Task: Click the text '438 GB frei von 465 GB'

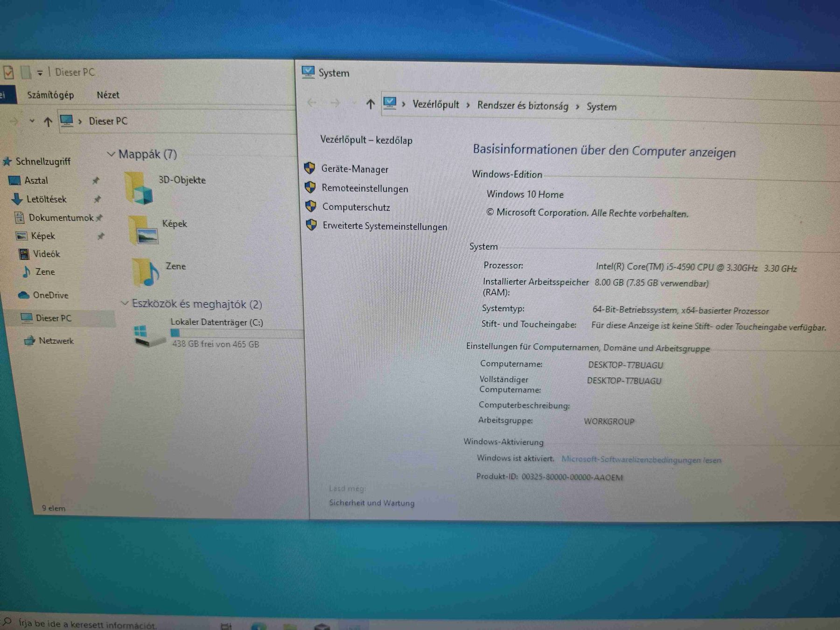Action: point(216,344)
